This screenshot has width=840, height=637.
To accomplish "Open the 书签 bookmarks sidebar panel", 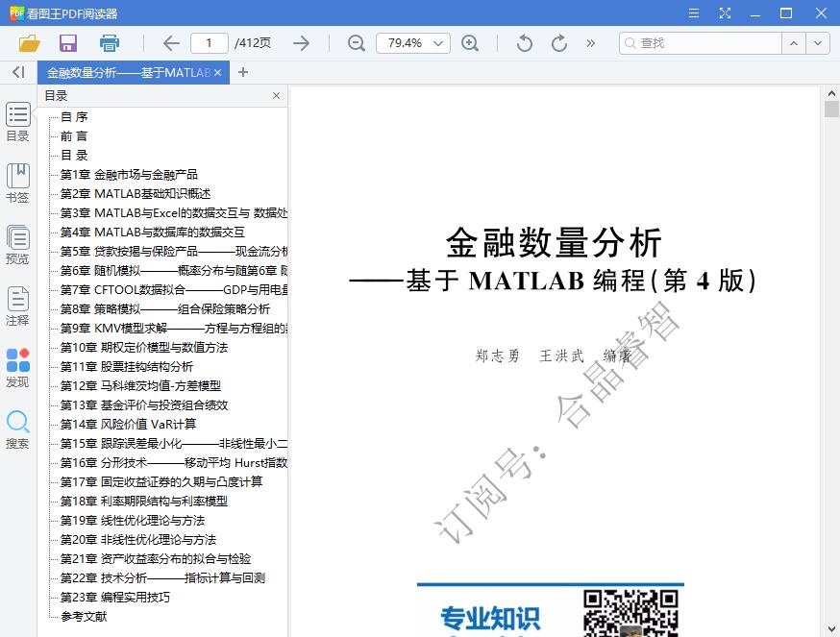I will tap(17, 184).
